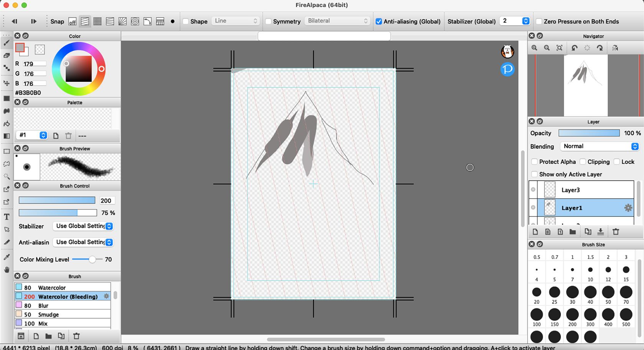Open the Symmetry Bilateral dropdown
Screen dimensions: 644x350
pyautogui.click(x=337, y=20)
